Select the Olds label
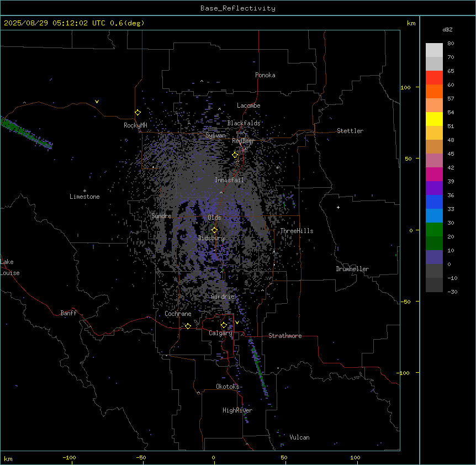Screen dimensions: 476x465 [x=214, y=218]
